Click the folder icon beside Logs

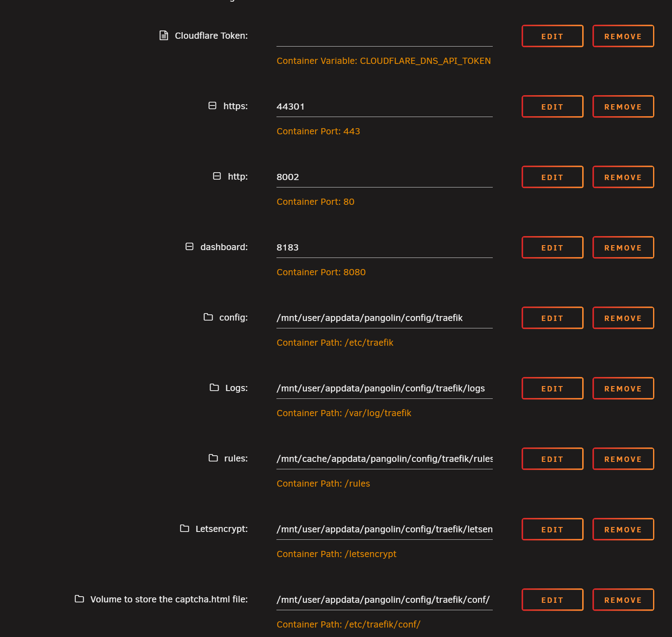click(x=214, y=388)
